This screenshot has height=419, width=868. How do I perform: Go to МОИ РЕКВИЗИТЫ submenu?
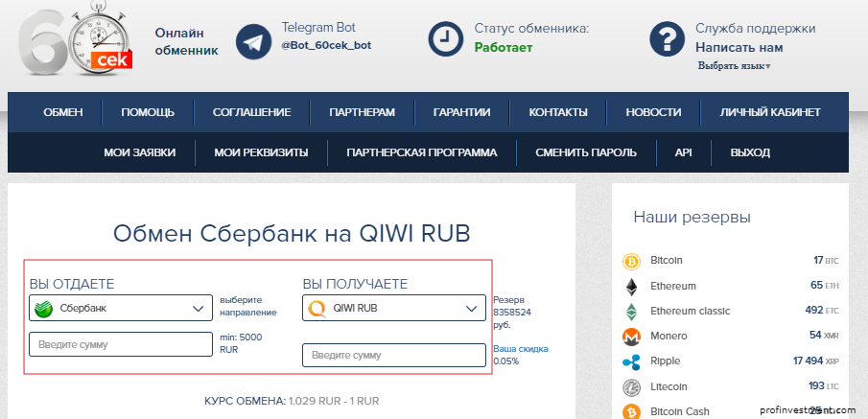(x=261, y=152)
